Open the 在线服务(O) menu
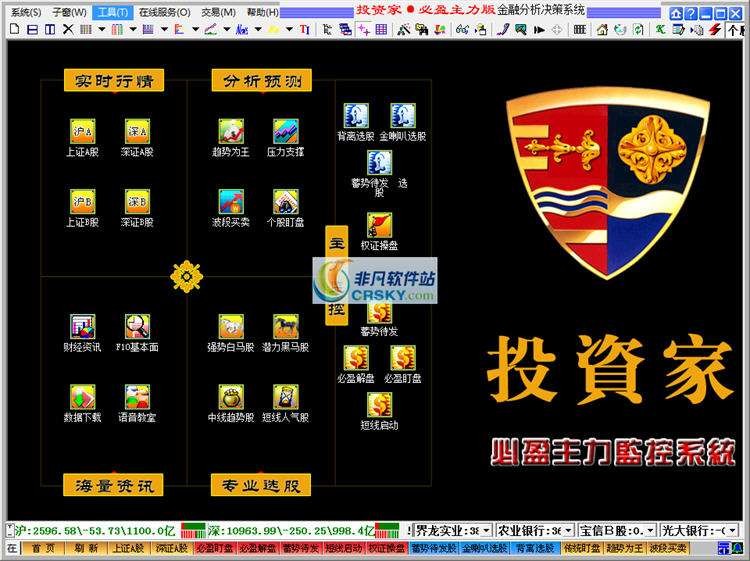Image resolution: width=750 pixels, height=561 pixels. [x=165, y=12]
